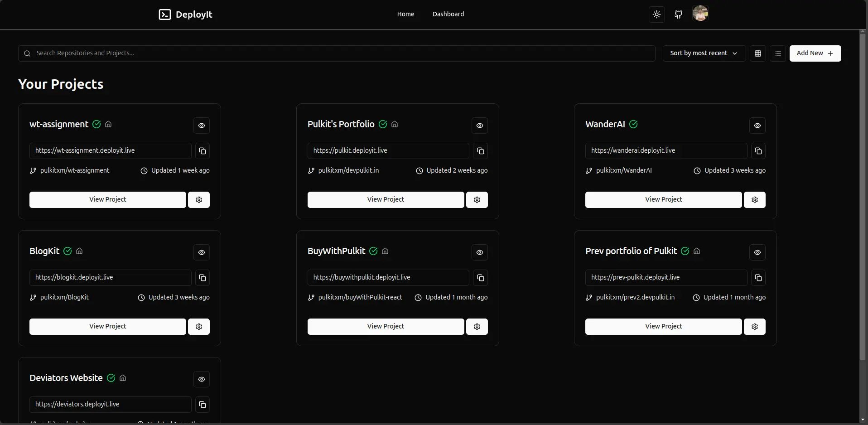Viewport: 868px width, 425px height.
Task: Switch to list view layout
Action: [x=778, y=53]
